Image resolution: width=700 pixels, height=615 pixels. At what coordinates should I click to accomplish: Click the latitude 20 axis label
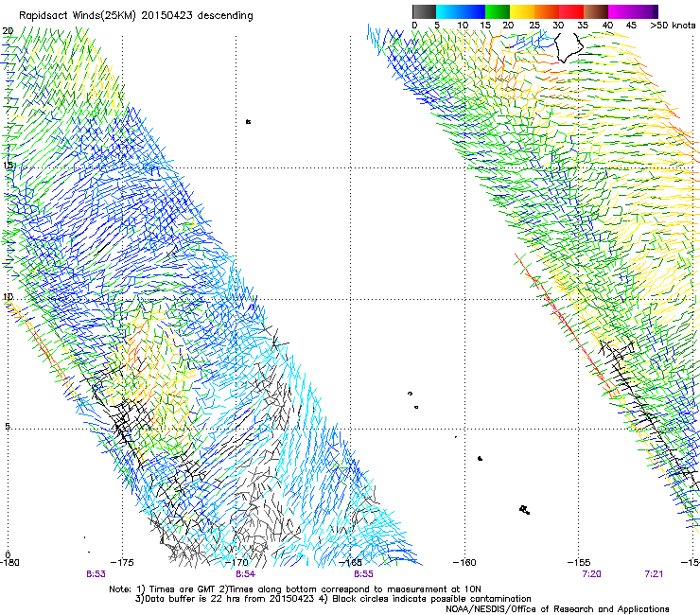click(8, 31)
